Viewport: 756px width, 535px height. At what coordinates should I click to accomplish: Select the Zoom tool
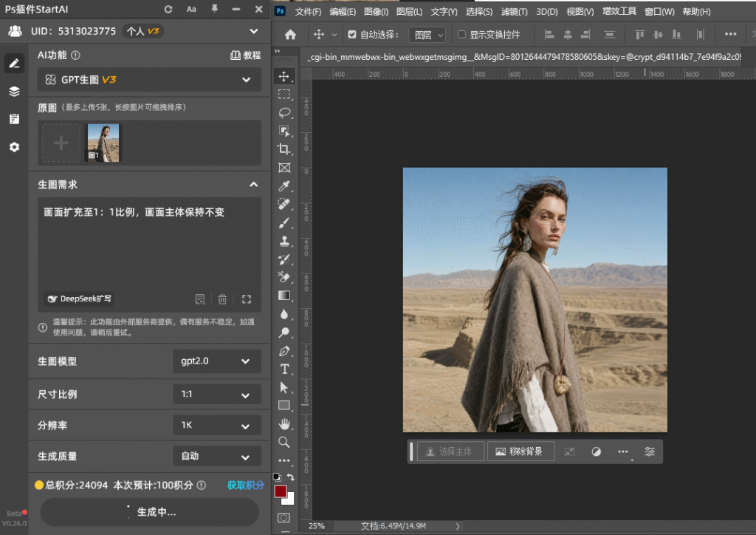tap(284, 442)
